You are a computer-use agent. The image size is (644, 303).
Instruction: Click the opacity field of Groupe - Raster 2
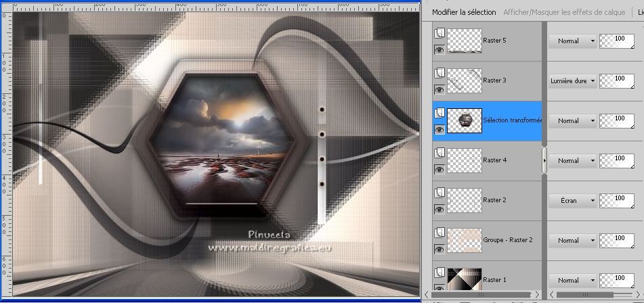click(617, 241)
